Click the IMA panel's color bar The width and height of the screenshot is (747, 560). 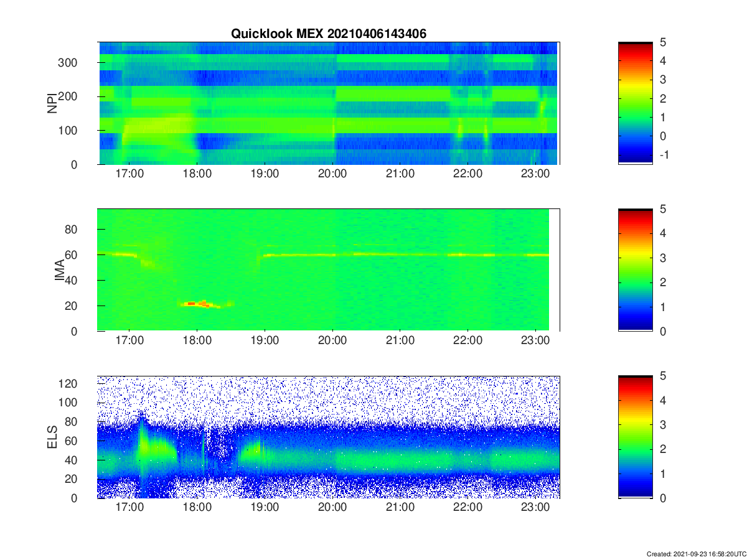point(636,270)
